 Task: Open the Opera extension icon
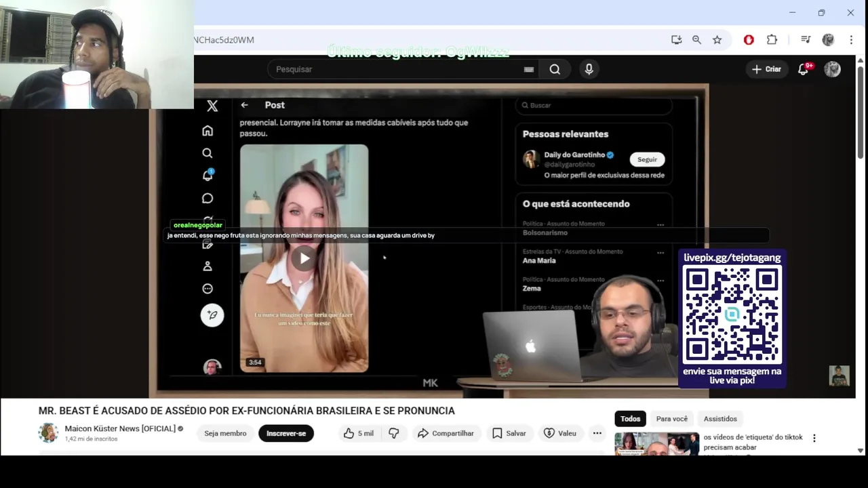click(749, 40)
